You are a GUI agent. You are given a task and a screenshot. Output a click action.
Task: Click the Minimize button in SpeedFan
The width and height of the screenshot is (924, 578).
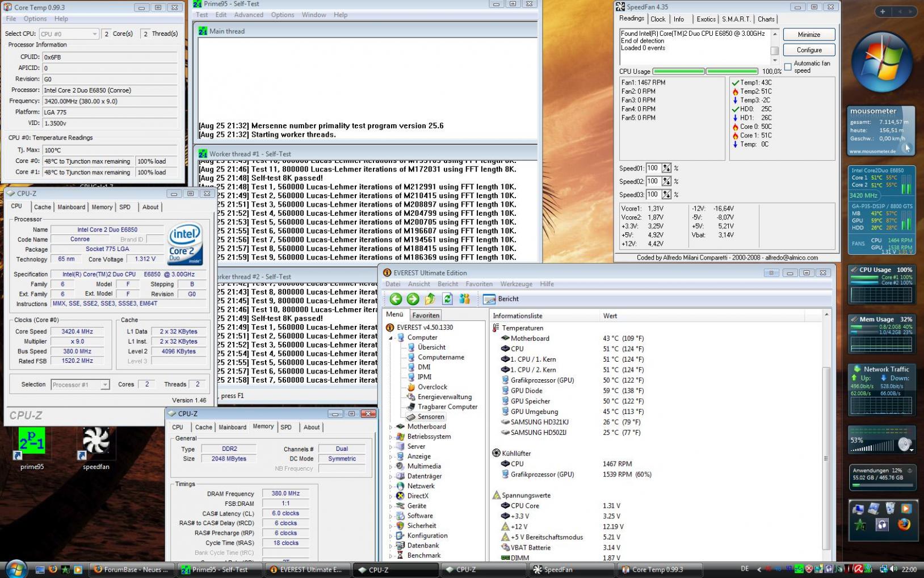[809, 35]
